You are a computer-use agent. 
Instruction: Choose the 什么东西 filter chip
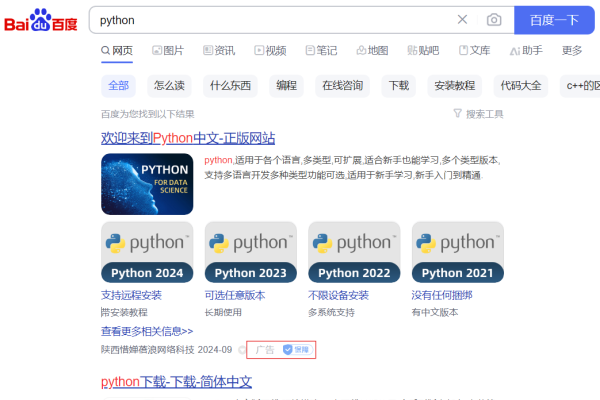point(230,86)
